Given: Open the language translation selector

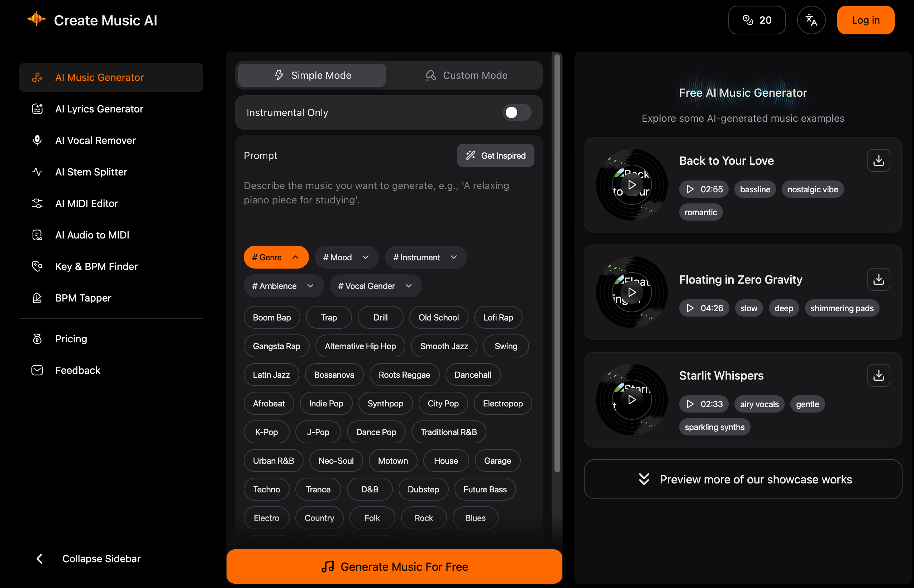Looking at the screenshot, I should [x=811, y=20].
